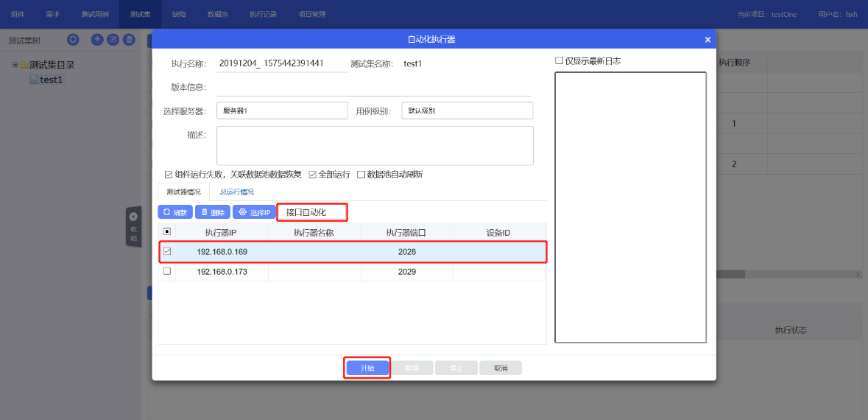Uncheck the 全部运行 checkbox

[x=312, y=175]
